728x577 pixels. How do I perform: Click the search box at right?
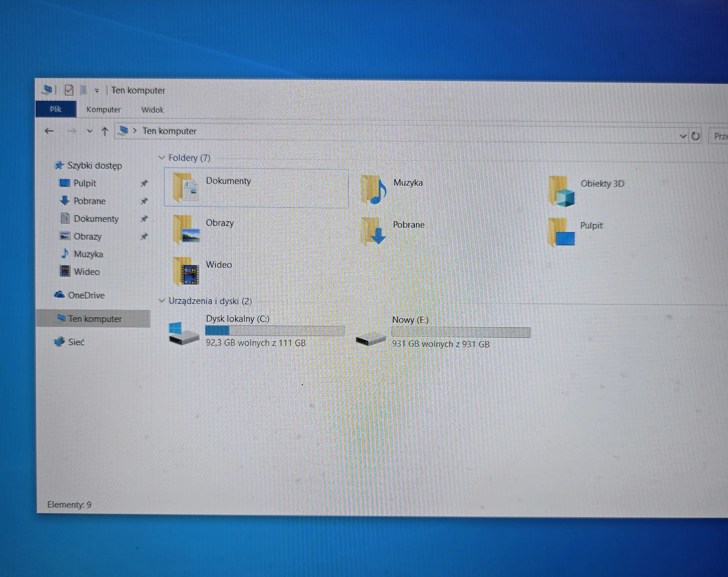point(718,136)
